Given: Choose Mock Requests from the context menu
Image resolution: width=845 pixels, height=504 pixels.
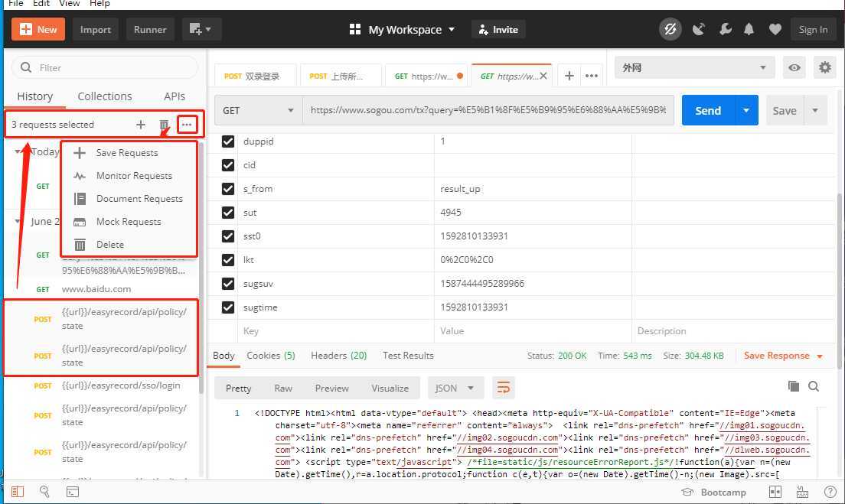Looking at the screenshot, I should (129, 221).
